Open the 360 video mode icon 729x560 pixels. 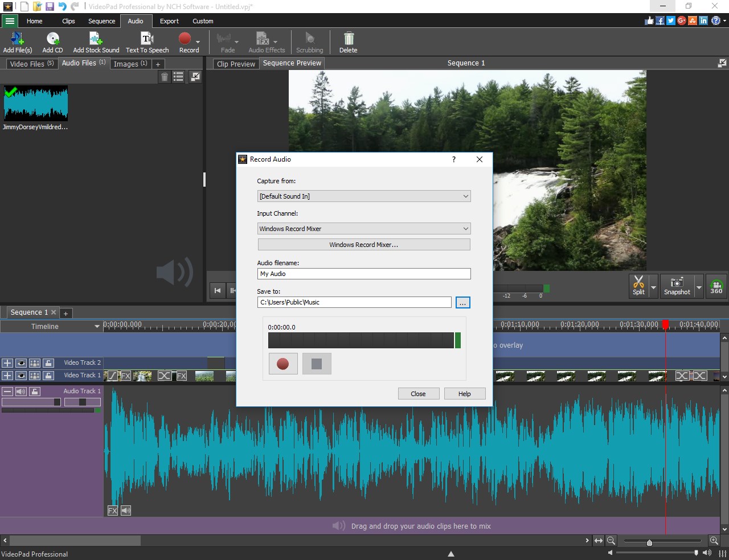716,286
